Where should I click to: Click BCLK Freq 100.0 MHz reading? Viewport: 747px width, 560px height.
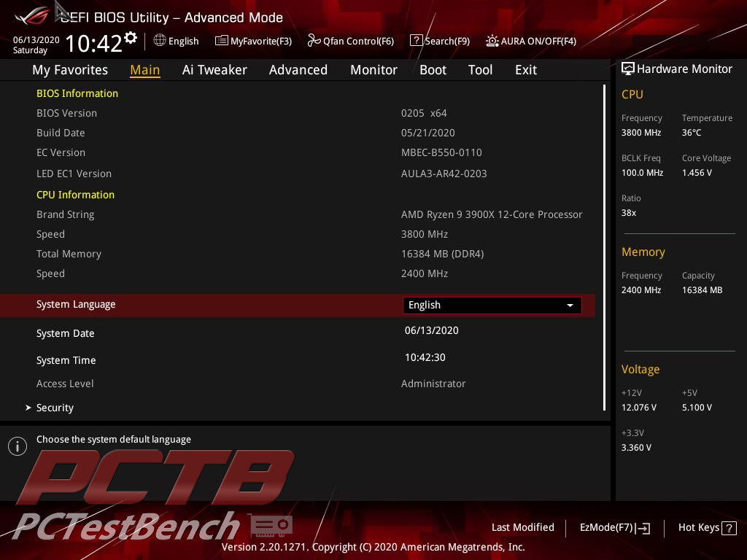[642, 172]
